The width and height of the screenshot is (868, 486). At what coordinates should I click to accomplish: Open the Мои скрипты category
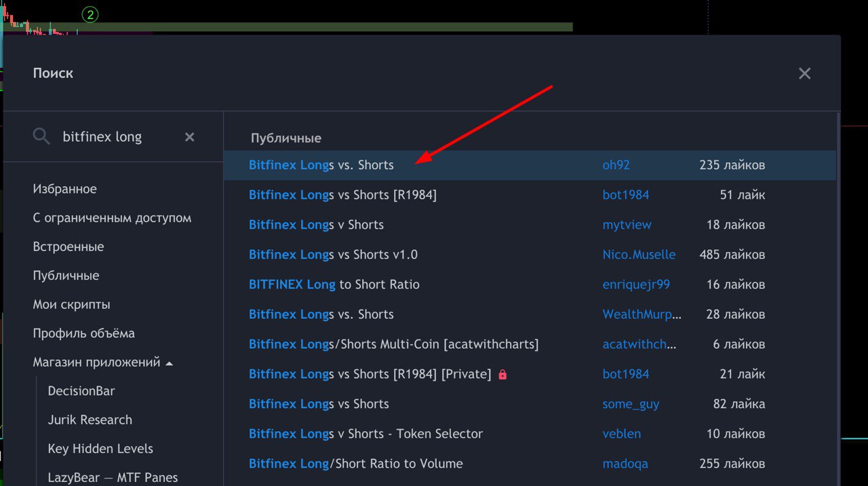click(71, 305)
